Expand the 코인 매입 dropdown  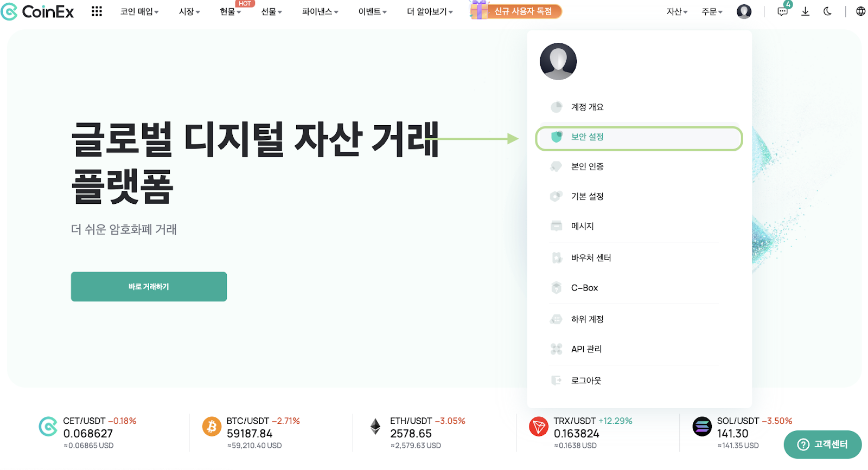point(139,11)
